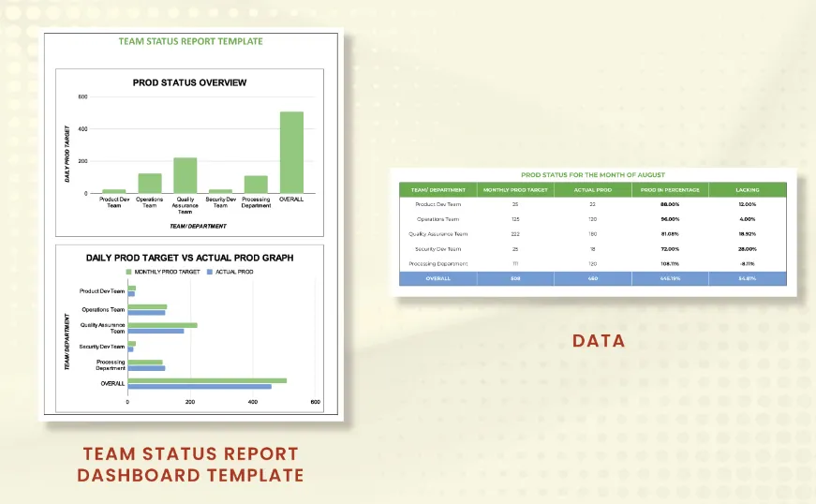The width and height of the screenshot is (816, 504).
Task: Click the Processing Department column bar
Action: [x=256, y=185]
